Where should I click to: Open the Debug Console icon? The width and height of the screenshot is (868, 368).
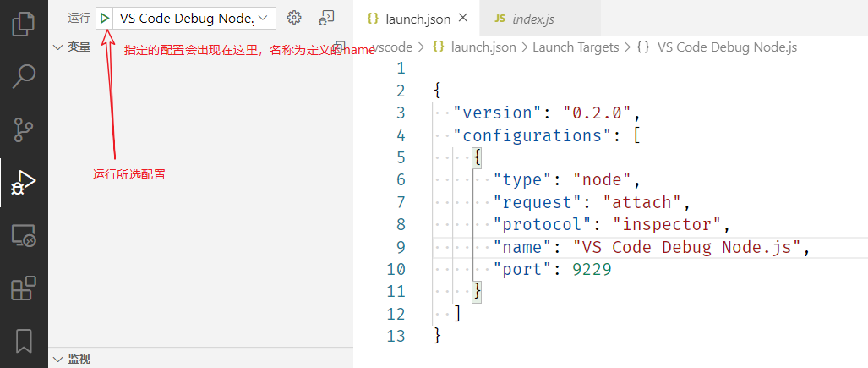tap(326, 18)
